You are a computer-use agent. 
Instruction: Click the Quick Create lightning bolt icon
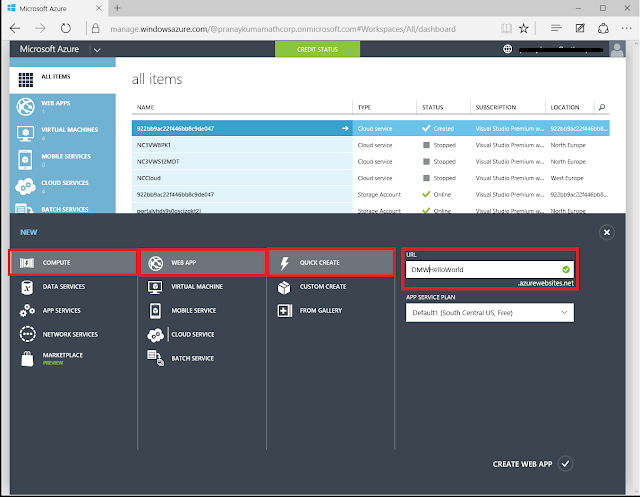point(284,263)
